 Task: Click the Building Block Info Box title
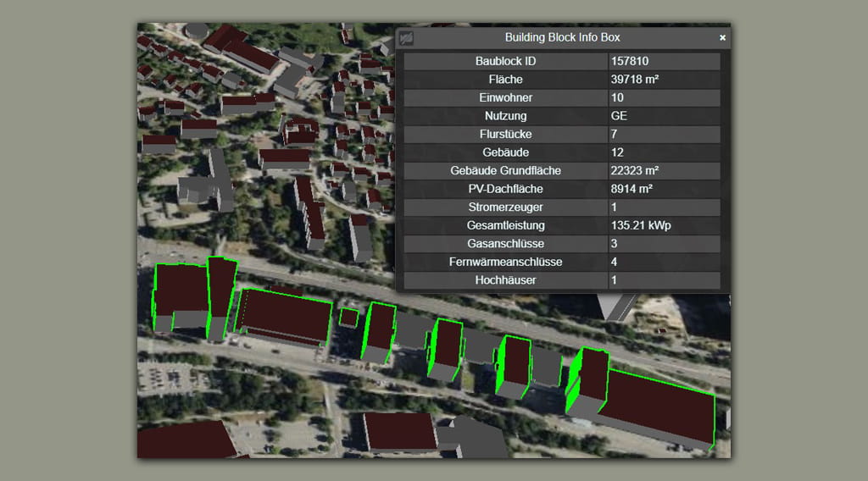[x=562, y=38]
